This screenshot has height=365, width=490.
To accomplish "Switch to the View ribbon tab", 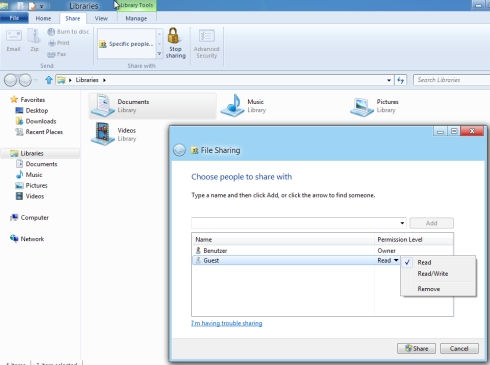I will pyautogui.click(x=101, y=18).
